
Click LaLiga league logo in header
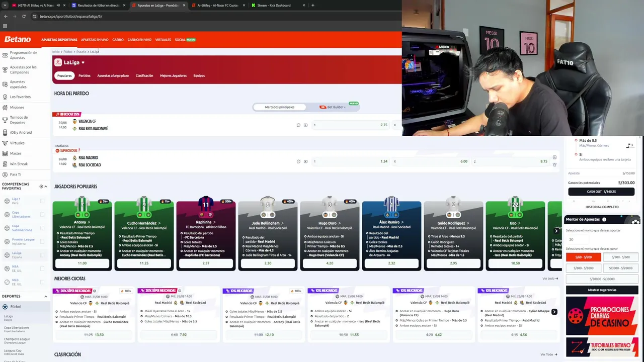tap(58, 62)
